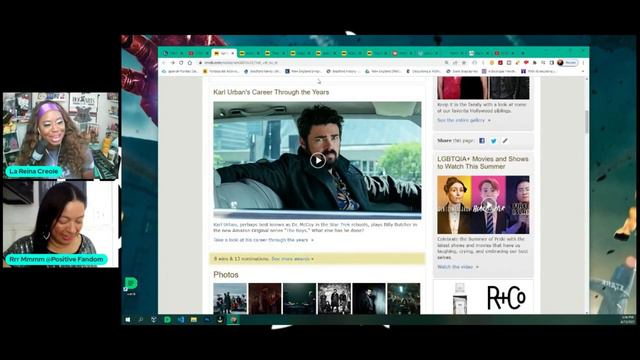
Task: Click the R+Co advertisement
Action: (483, 298)
